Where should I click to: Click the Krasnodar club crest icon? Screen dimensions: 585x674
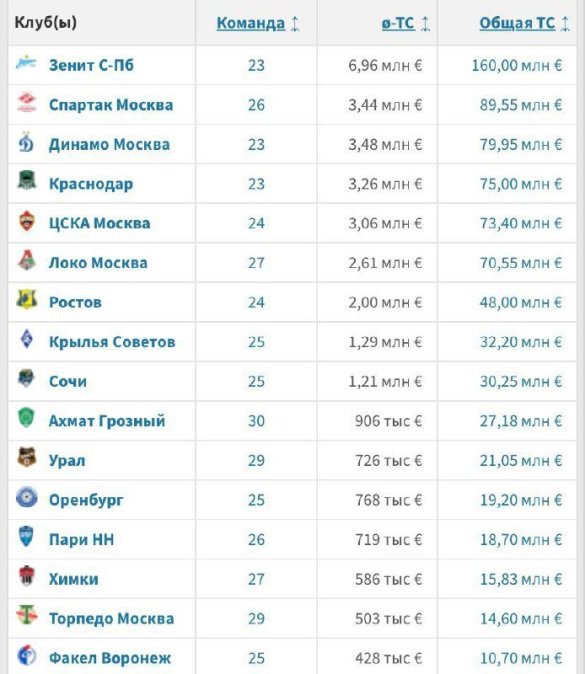tap(27, 181)
